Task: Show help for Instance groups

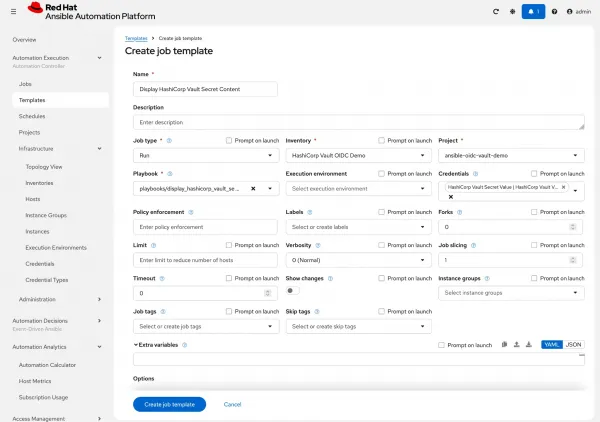Action: tap(487, 279)
